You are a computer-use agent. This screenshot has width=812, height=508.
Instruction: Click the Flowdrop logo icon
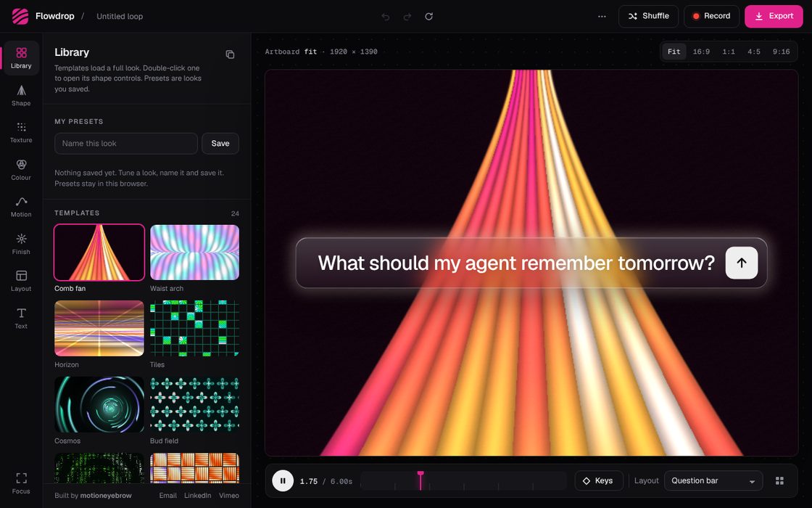click(20, 17)
